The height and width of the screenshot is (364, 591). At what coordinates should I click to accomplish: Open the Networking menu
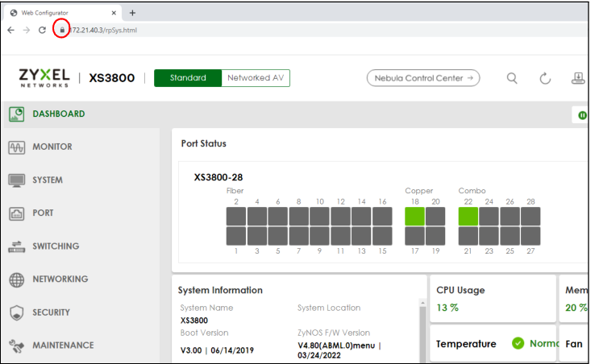[x=60, y=279]
